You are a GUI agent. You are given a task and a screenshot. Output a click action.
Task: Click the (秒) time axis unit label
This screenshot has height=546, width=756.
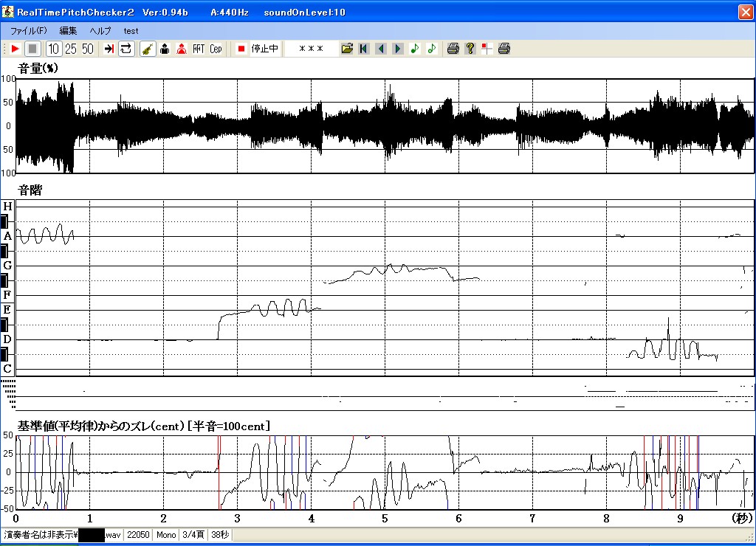pos(742,519)
